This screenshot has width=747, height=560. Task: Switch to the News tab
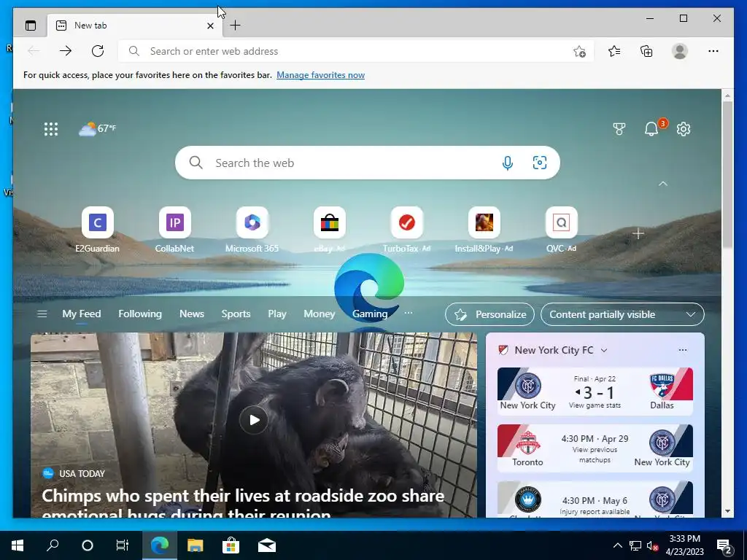coord(192,314)
